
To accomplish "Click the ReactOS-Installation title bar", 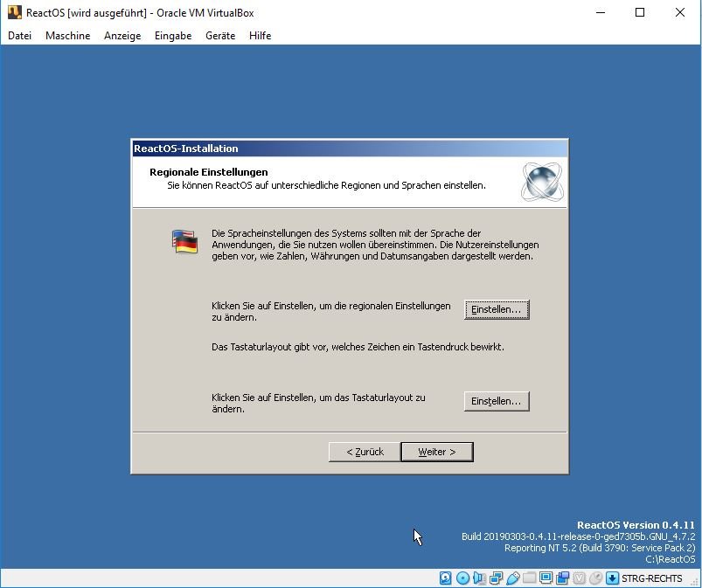I will pyautogui.click(x=350, y=149).
